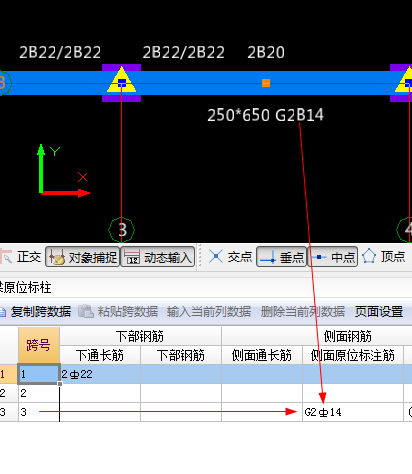Click the 侧面通长筋 cell in row 1
The height and width of the screenshot is (474, 412).
262,374
